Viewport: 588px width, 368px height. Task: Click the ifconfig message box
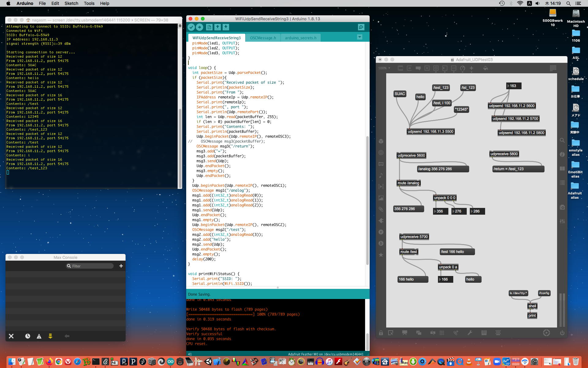(544, 293)
